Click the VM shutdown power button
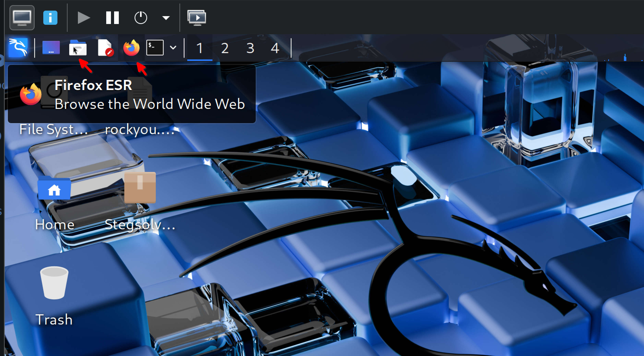The image size is (644, 356). coord(141,18)
